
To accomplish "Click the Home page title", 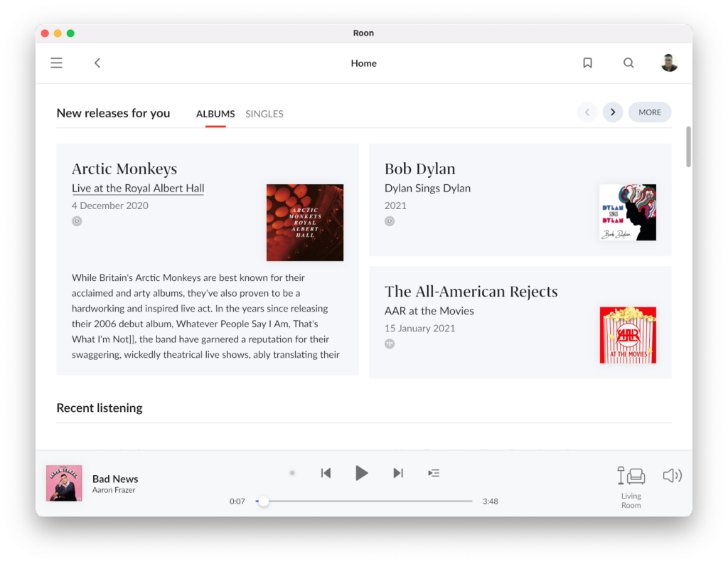I will click(x=363, y=63).
